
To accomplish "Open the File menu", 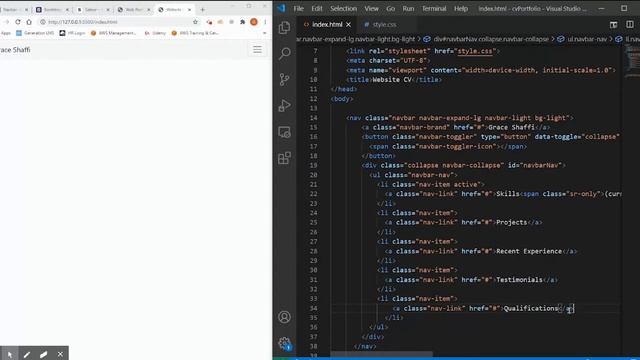I will point(298,9).
